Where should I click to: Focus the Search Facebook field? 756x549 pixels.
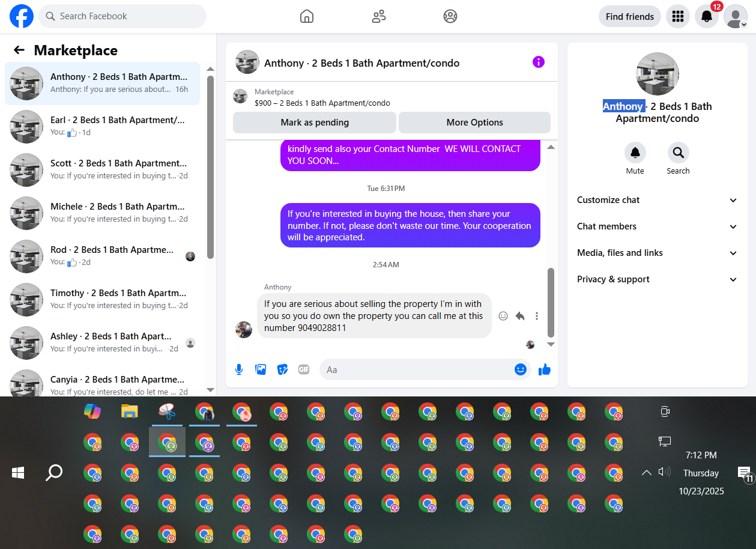[122, 16]
